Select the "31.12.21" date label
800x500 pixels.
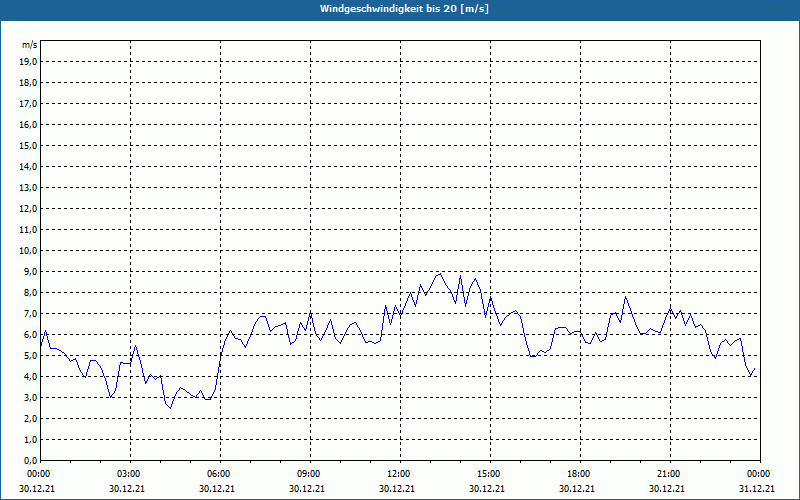click(x=757, y=488)
